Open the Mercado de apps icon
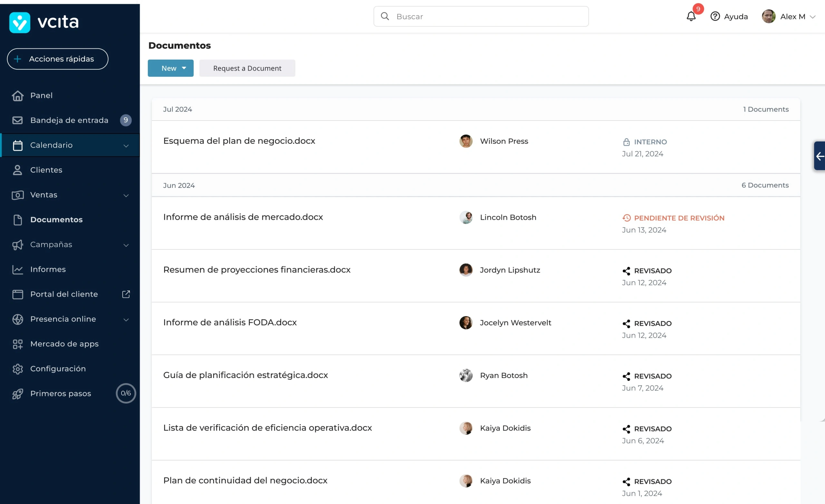This screenshot has width=825, height=504. 18,344
